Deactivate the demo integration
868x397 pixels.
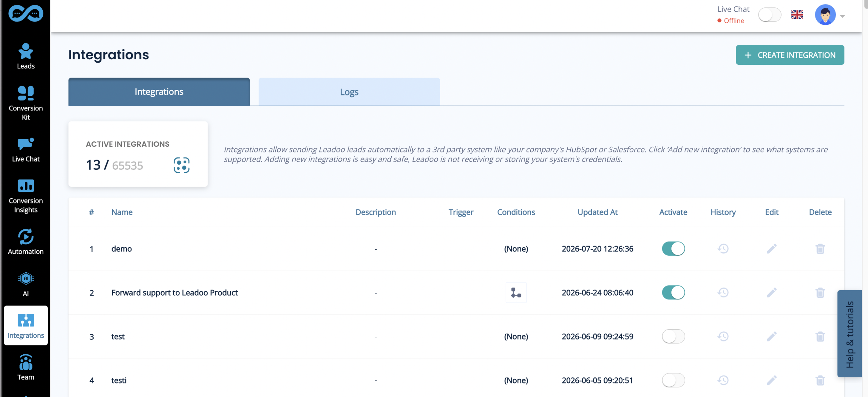click(x=673, y=249)
